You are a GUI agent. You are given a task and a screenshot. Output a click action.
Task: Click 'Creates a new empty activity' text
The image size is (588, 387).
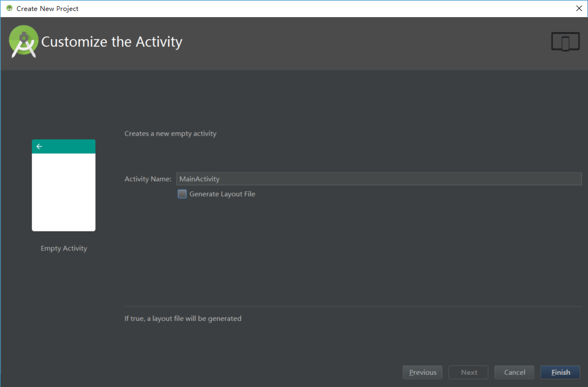[x=170, y=134]
